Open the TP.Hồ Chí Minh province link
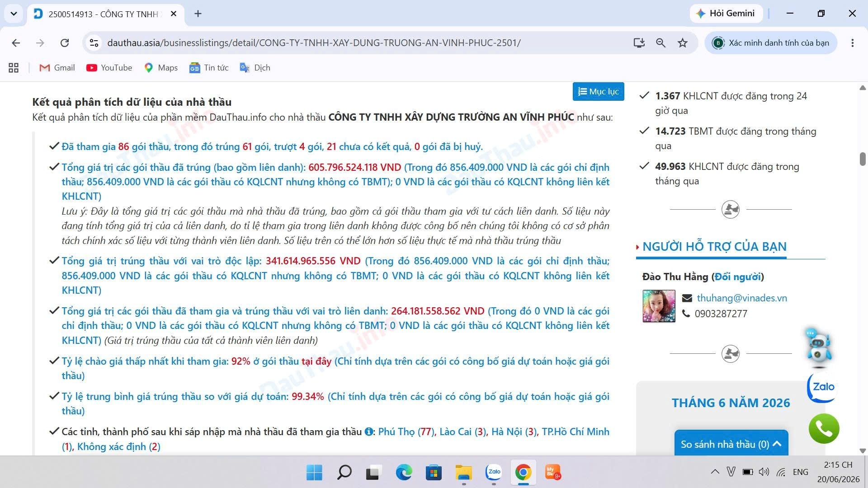 tap(576, 432)
